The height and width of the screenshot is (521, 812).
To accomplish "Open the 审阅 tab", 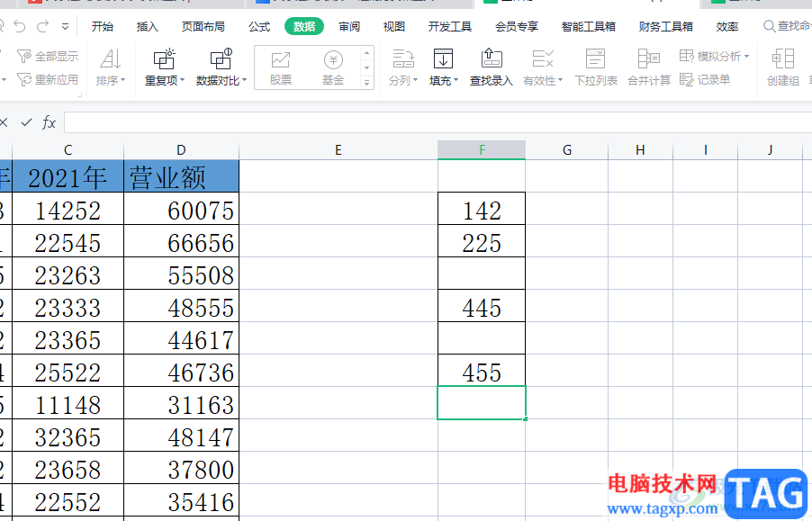I will [x=349, y=26].
